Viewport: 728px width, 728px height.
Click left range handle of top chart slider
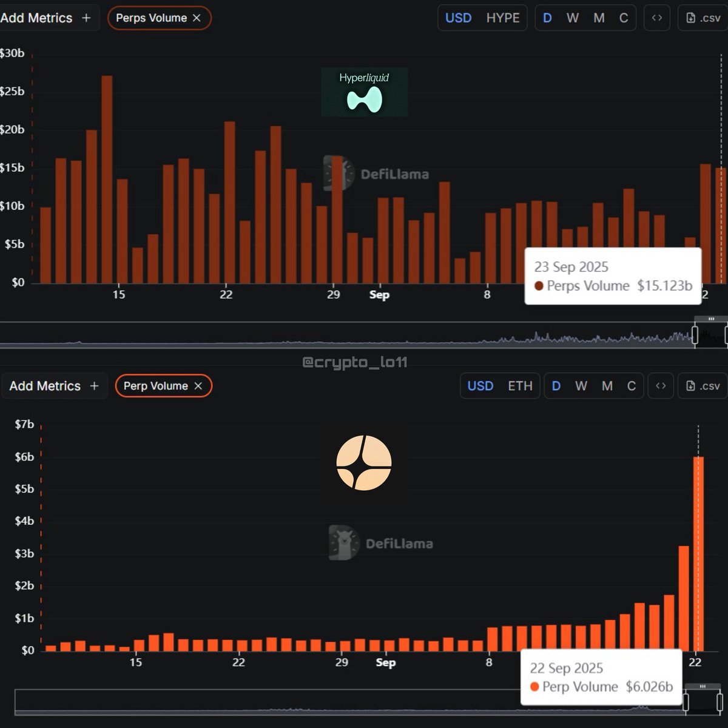coord(695,334)
